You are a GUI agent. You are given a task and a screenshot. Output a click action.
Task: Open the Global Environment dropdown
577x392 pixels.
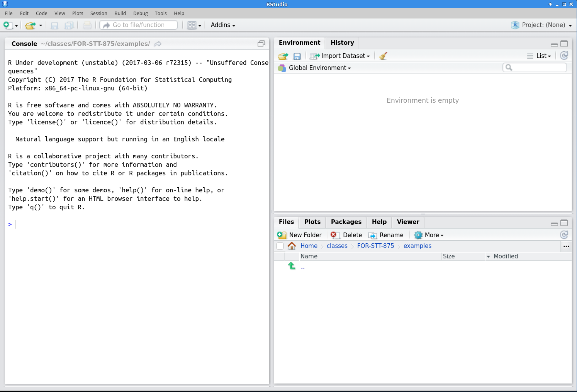(x=315, y=68)
